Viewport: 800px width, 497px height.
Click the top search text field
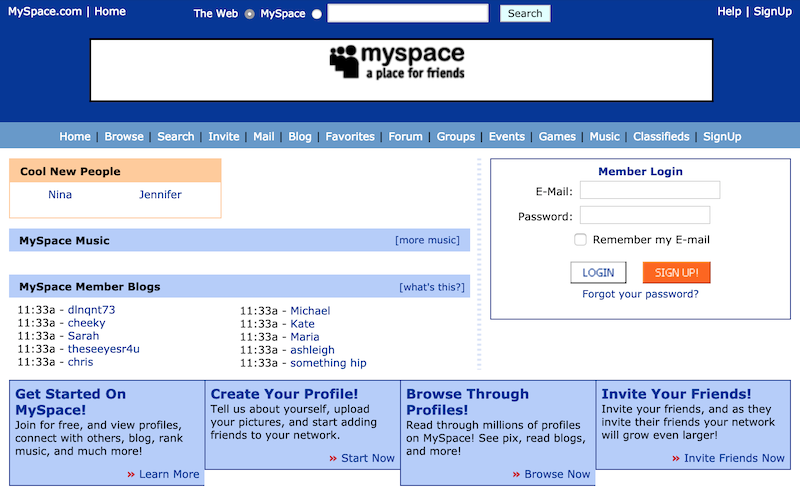[x=407, y=14]
